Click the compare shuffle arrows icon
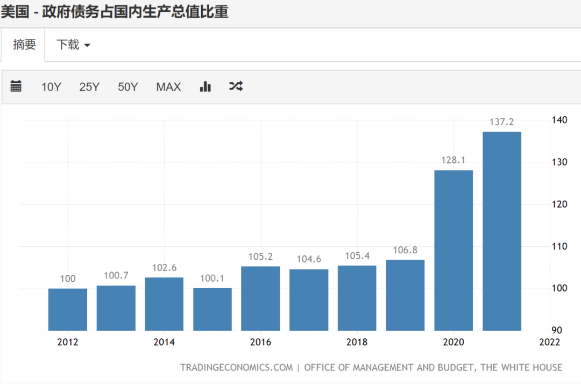581x392 pixels. (236, 87)
